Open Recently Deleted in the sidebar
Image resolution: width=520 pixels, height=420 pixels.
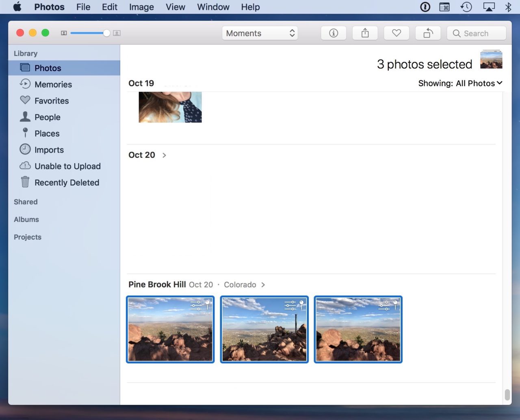click(64, 183)
